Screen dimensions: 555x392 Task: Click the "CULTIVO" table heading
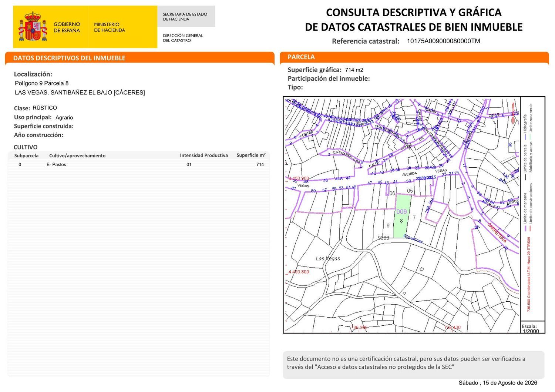click(x=26, y=147)
